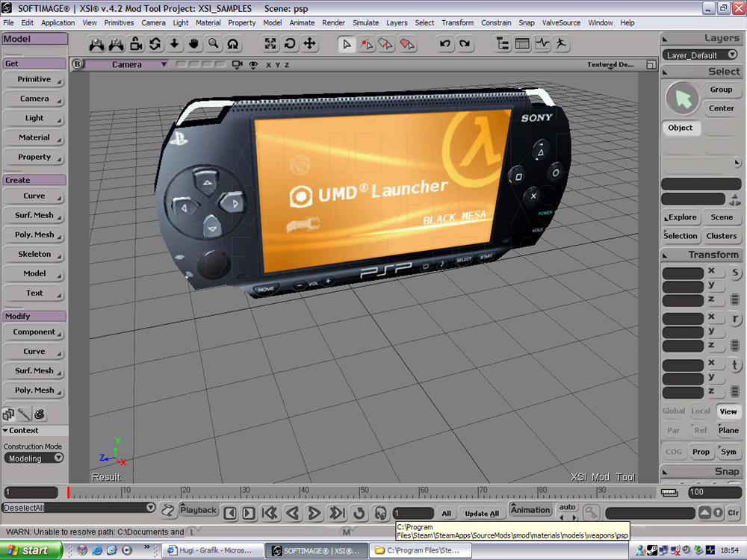Click the end frame field showing 100
Viewport: 747px width, 560px height.
click(714, 492)
